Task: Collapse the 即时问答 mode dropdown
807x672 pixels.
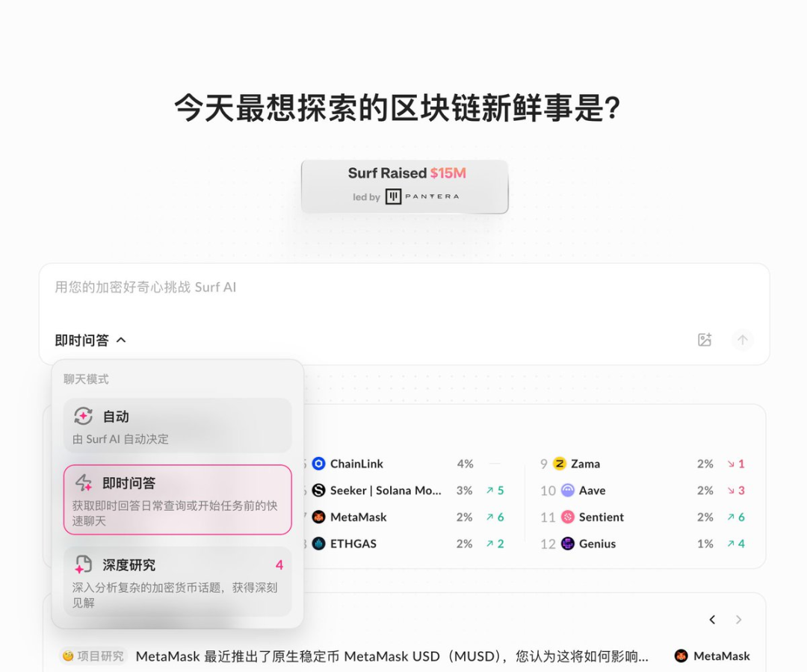Action: coord(90,340)
